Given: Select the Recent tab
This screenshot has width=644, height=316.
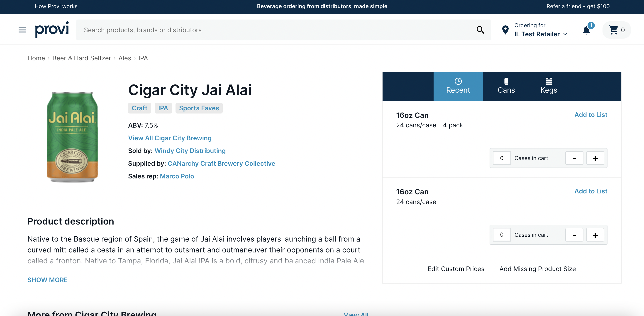Looking at the screenshot, I should click(458, 86).
